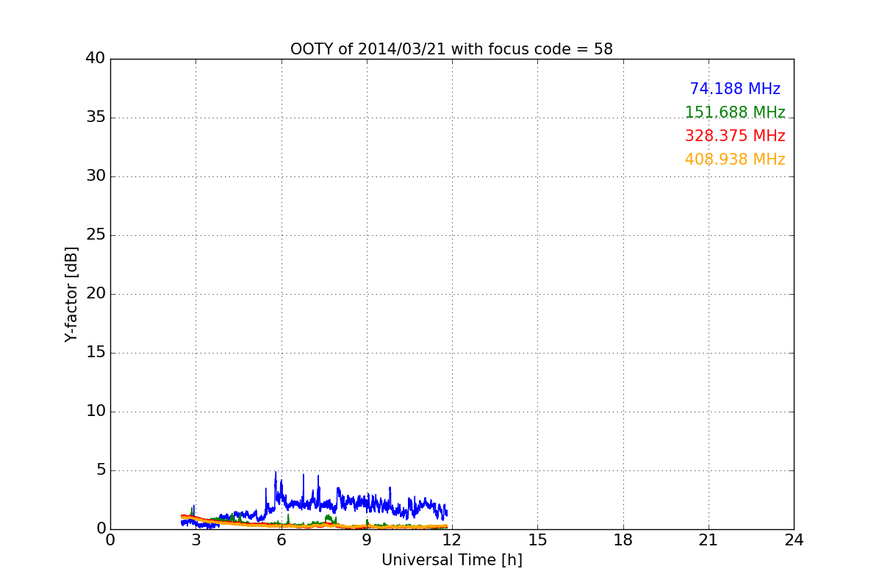Click the x-axis tick label 15
Screen dimensions: 882x588
[537, 540]
